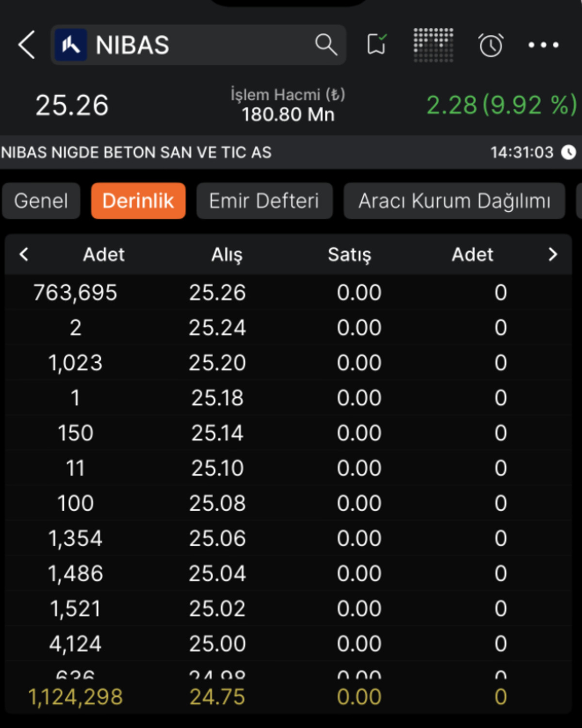Go back with the left arrow

click(x=27, y=45)
